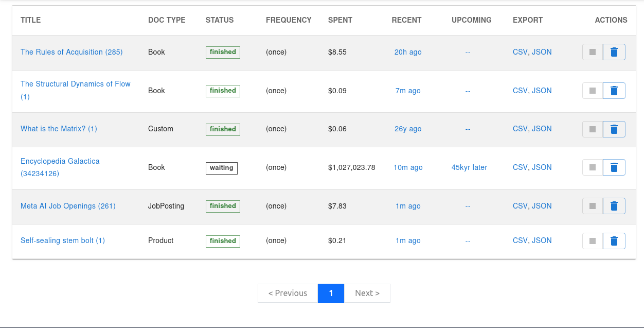Click the "waiting" status badge
Image resolution: width=644 pixels, height=328 pixels.
(x=221, y=168)
